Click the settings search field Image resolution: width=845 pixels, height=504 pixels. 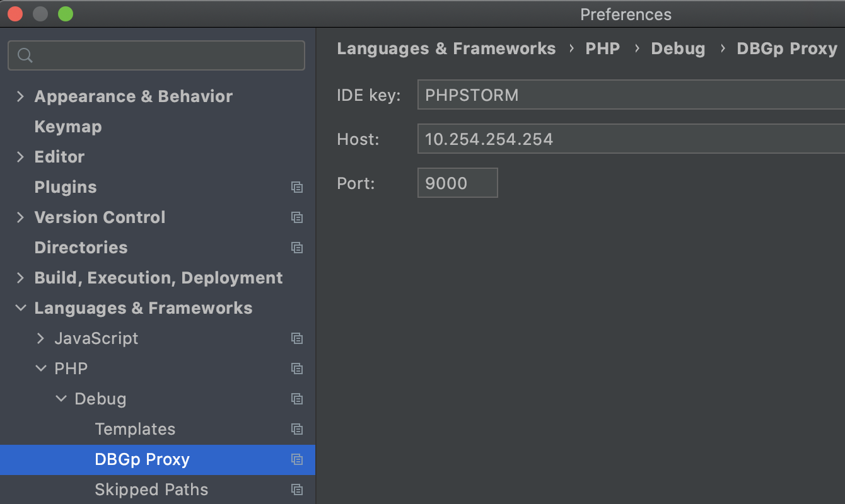pyautogui.click(x=156, y=55)
